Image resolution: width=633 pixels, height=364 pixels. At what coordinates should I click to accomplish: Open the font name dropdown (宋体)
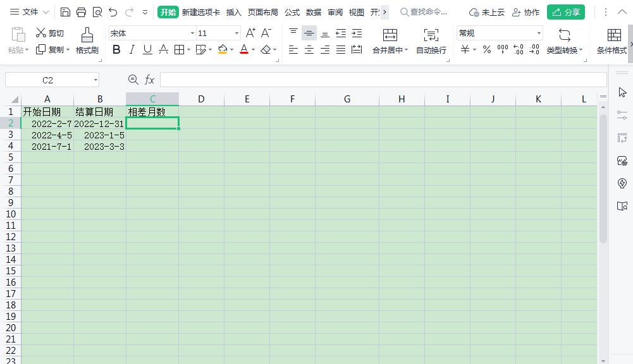pos(193,33)
